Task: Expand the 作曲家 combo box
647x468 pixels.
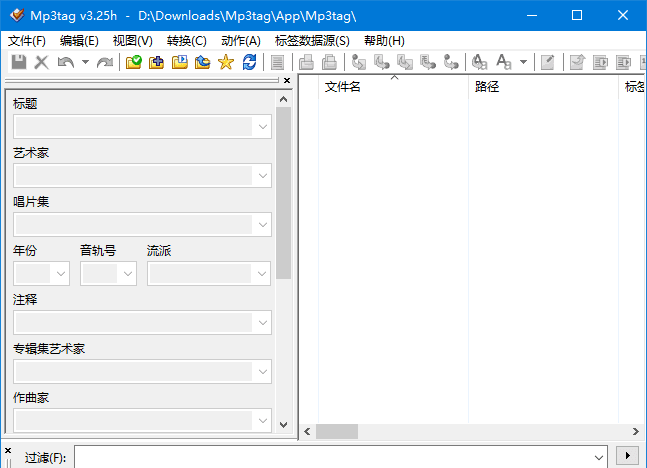Action: [263, 421]
